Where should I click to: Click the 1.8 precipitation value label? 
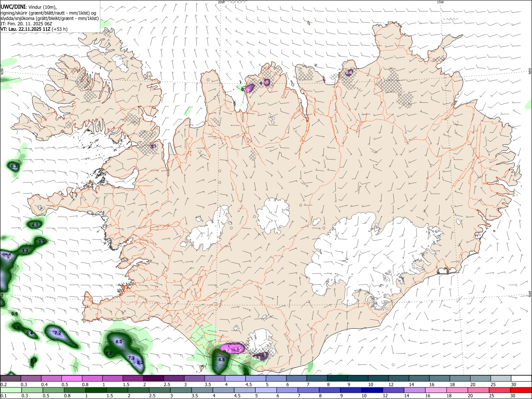click(17, 328)
